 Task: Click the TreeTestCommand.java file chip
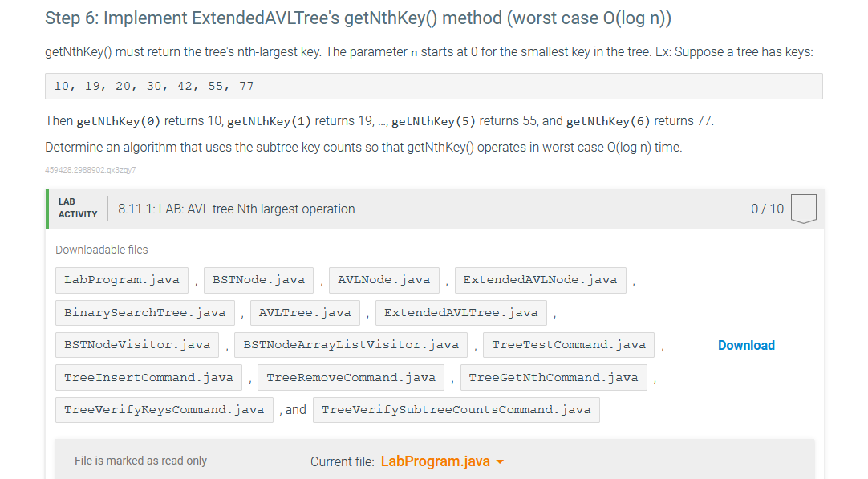point(568,344)
